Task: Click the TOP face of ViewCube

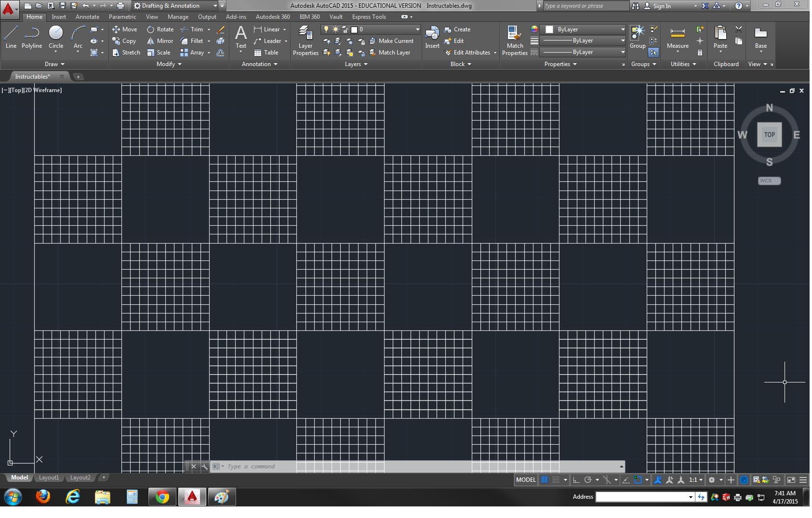Action: (770, 135)
